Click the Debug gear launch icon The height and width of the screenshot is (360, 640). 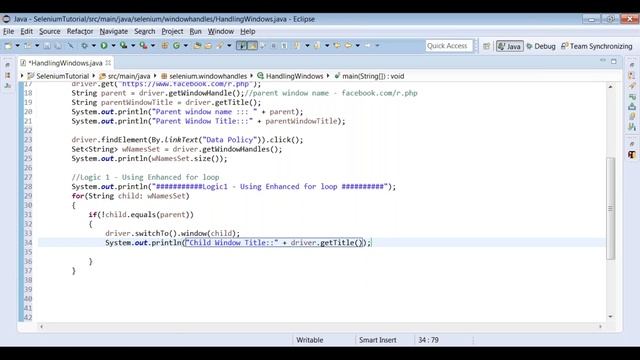tap(84, 46)
